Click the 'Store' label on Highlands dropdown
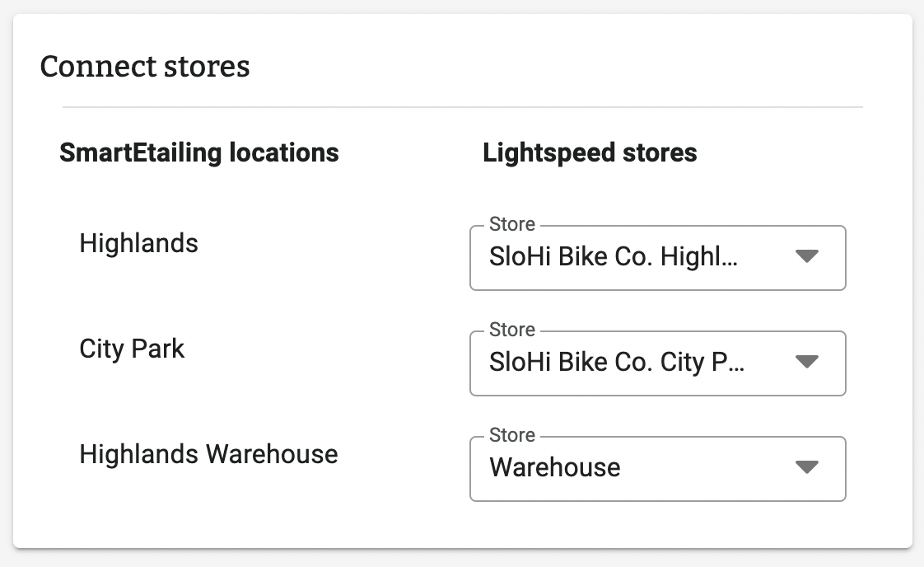Screen dimensions: 924x567 coord(511,224)
